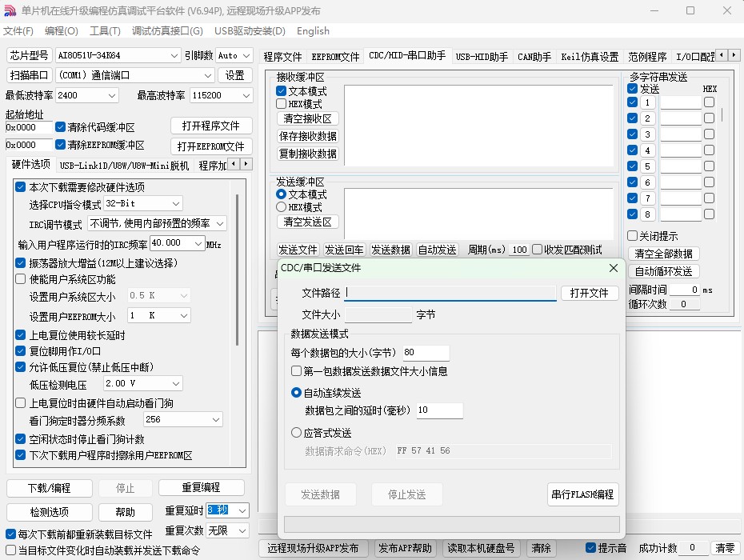
Task: Switch to the Keil仿真设置 tab
Action: 590,57
